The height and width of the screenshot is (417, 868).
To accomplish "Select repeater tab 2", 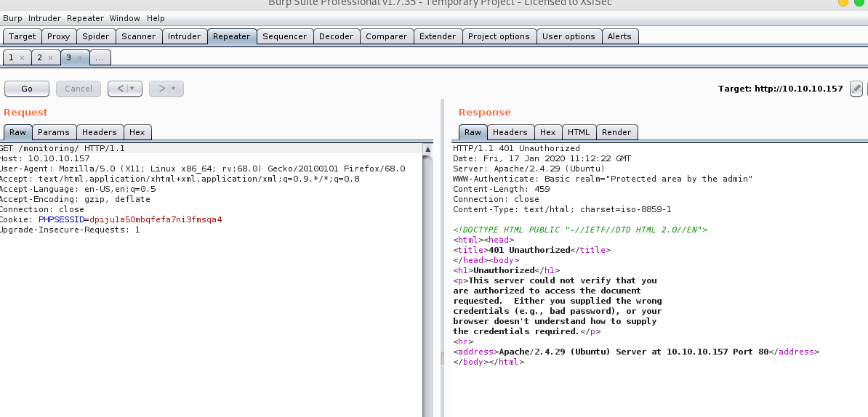I will tap(39, 57).
